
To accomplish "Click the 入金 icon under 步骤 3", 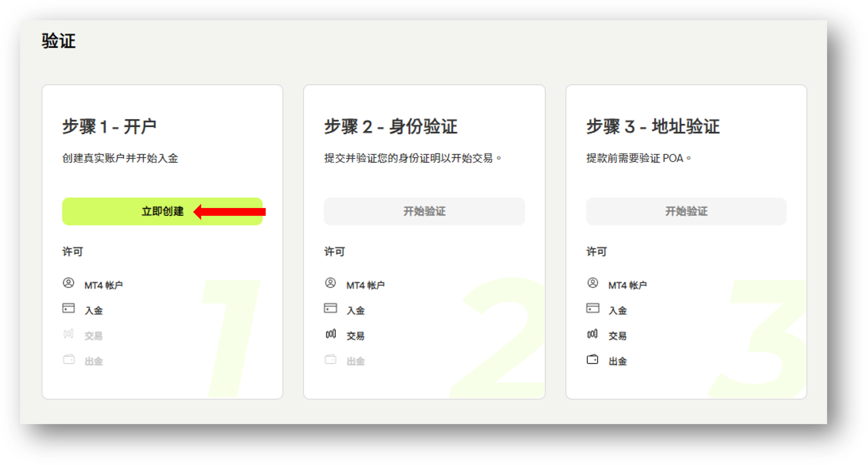I will (593, 308).
